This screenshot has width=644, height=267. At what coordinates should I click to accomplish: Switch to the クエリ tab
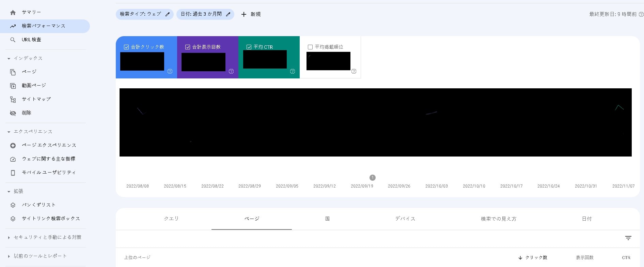point(171,219)
